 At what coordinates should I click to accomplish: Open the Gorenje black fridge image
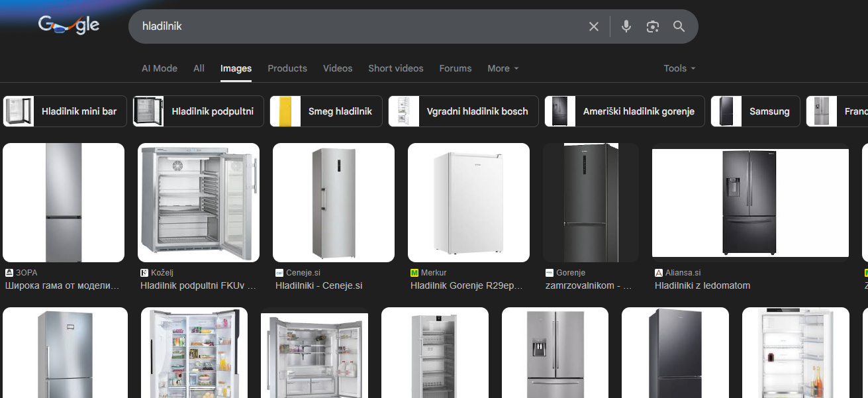(591, 203)
